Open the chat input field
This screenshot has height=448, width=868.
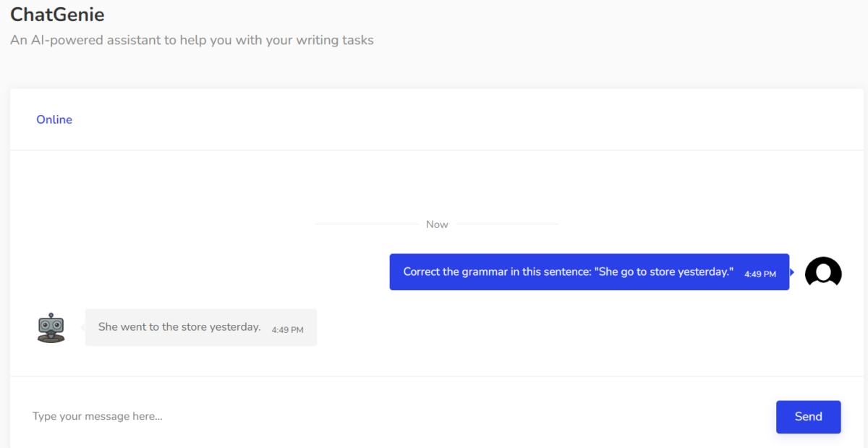tap(289, 416)
